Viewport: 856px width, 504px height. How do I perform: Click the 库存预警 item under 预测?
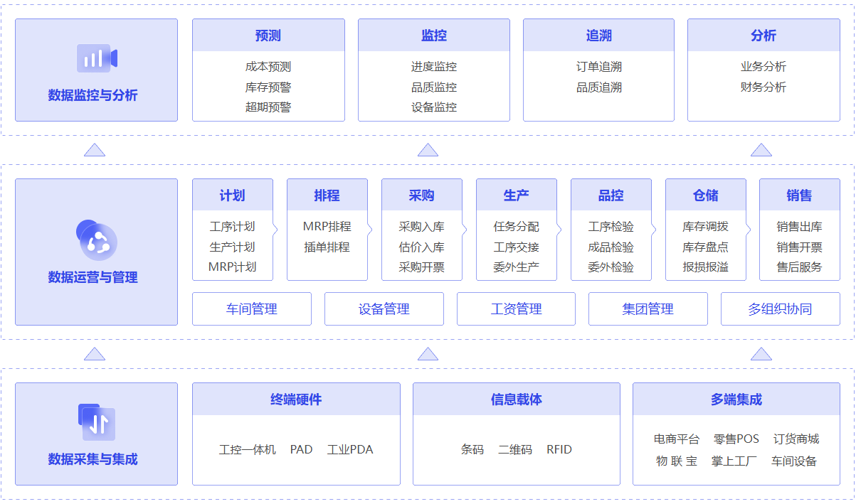(x=268, y=87)
